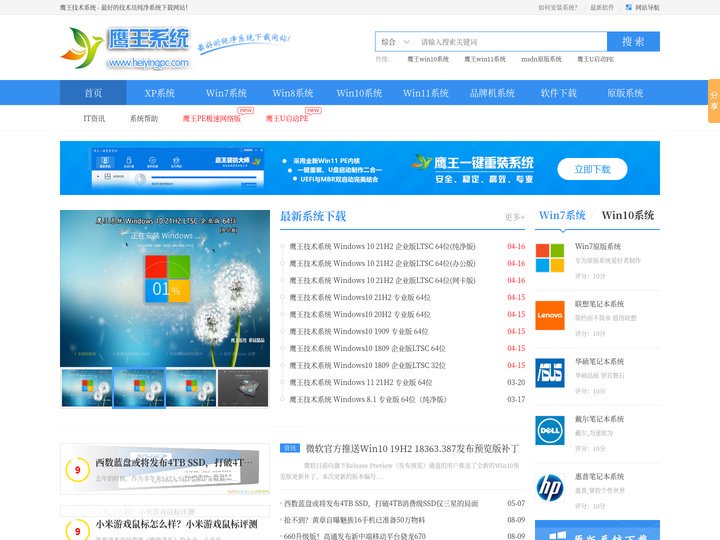Image resolution: width=720 pixels, height=540 pixels.
Task: Click hot search 鹰王win10系统
Action: 428,59
